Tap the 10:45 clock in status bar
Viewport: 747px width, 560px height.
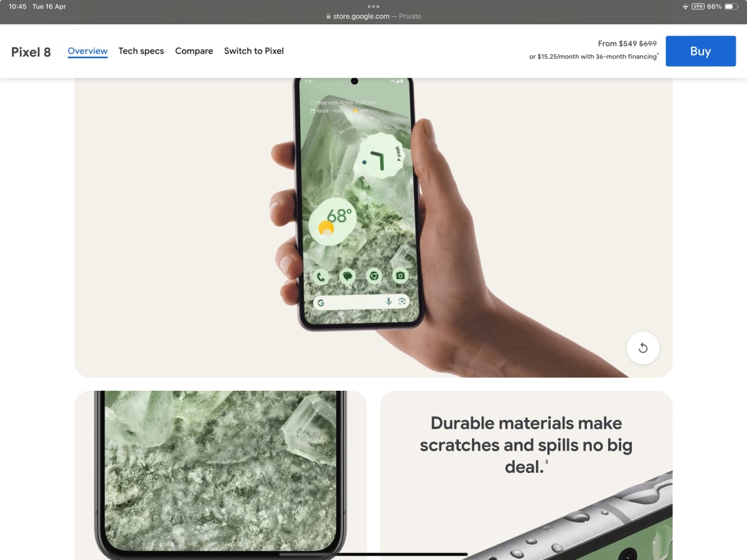[x=17, y=6]
